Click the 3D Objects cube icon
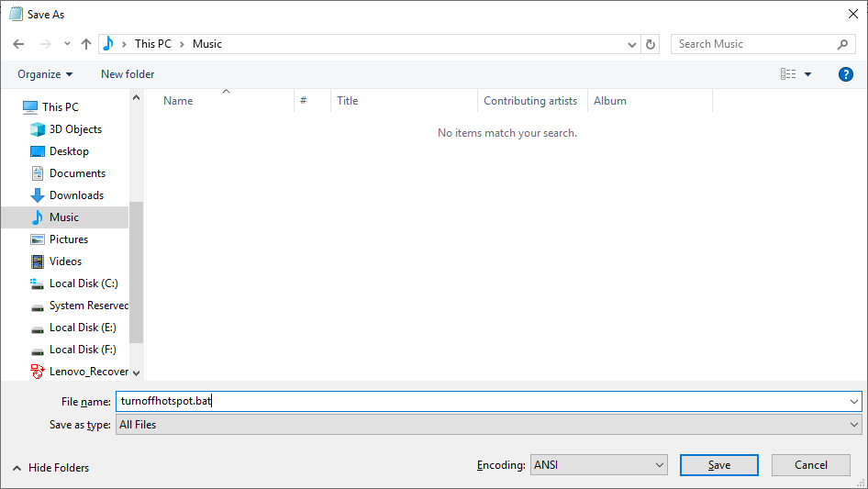Viewport: 868px width, 489px height. (38, 129)
